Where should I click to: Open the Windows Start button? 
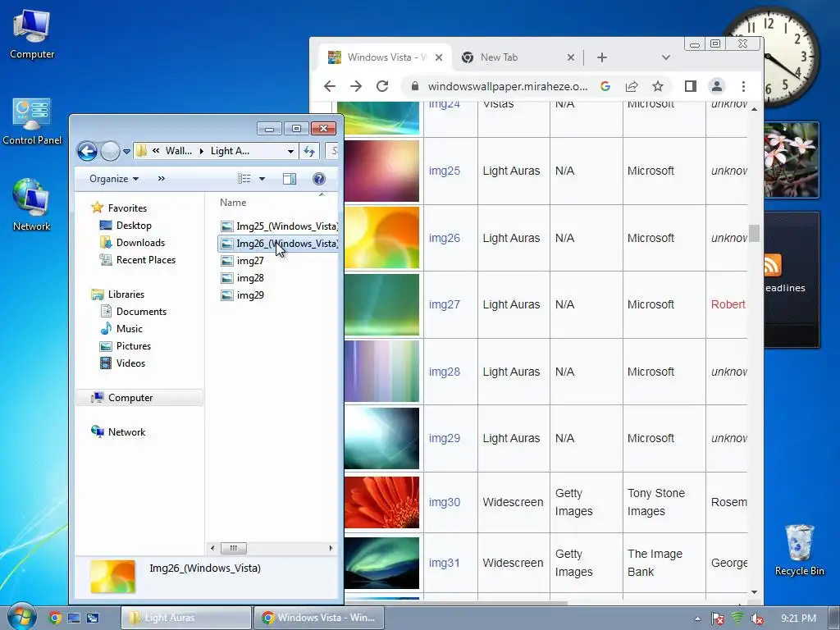point(21,617)
